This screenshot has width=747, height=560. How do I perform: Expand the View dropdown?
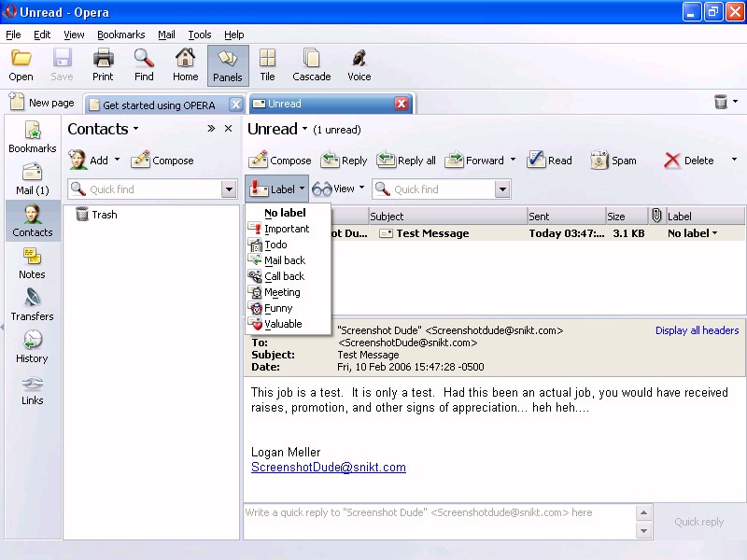339,189
